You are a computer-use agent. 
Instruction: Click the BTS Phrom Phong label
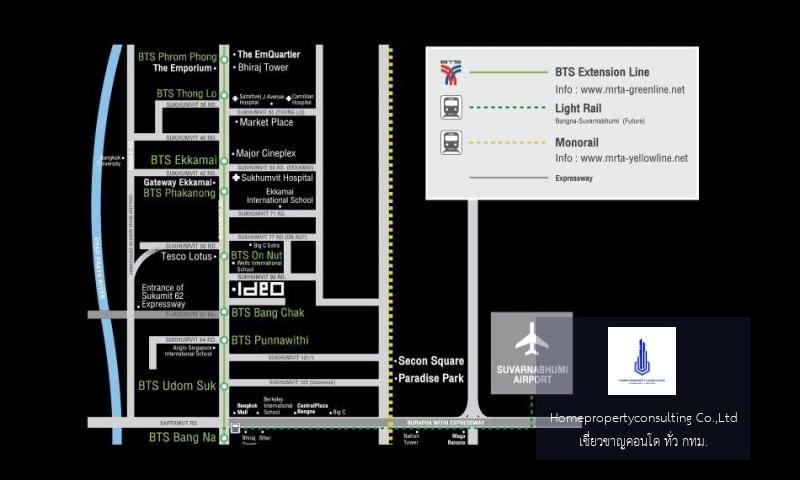pos(177,57)
